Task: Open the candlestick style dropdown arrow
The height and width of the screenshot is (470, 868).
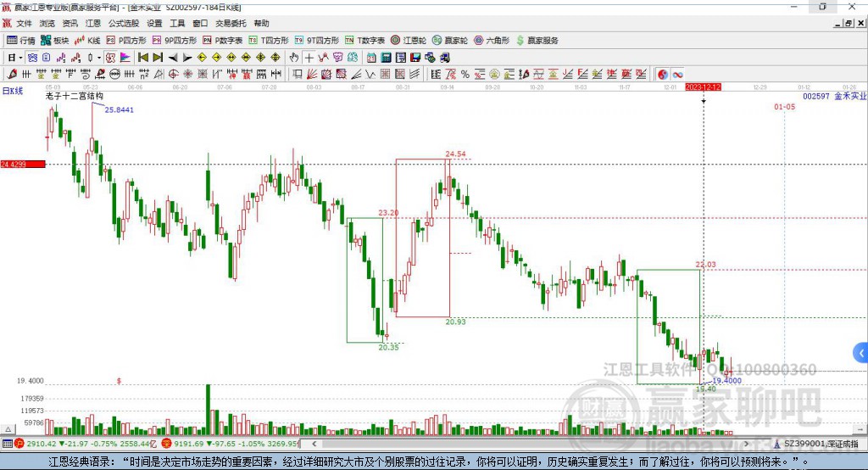Action: point(99,58)
